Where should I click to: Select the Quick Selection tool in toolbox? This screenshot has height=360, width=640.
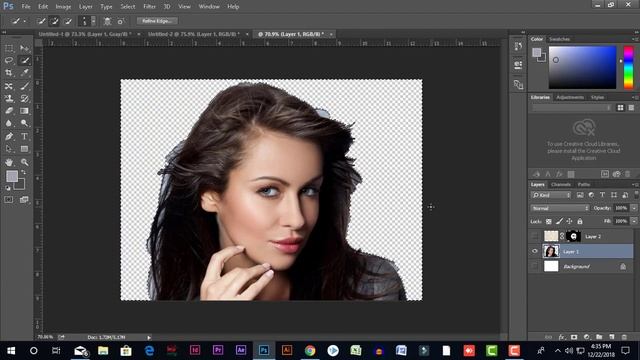[x=24, y=60]
